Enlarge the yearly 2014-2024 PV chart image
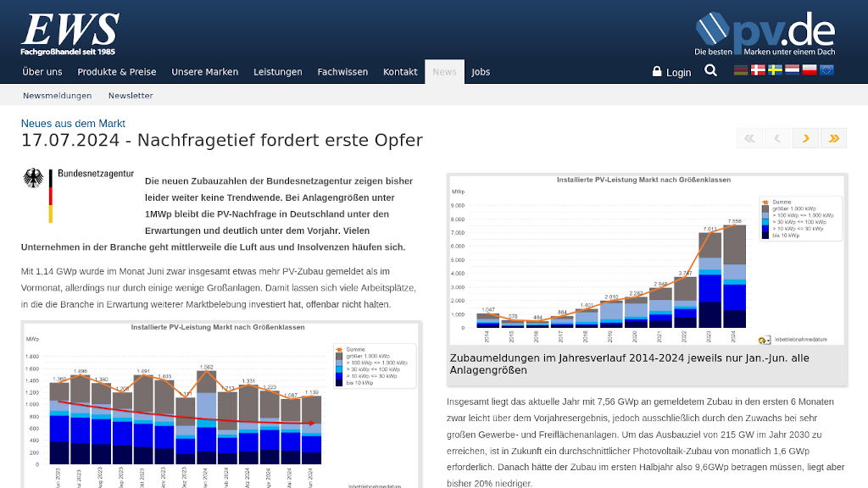The width and height of the screenshot is (868, 488). point(647,259)
